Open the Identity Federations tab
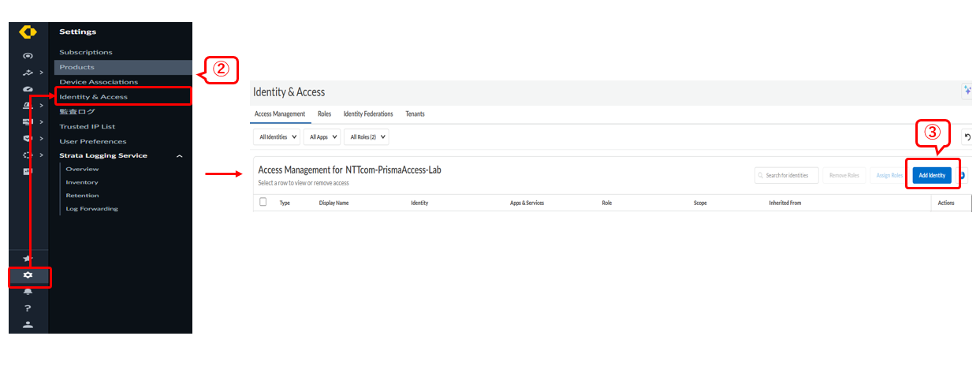The height and width of the screenshot is (377, 980). click(x=368, y=114)
